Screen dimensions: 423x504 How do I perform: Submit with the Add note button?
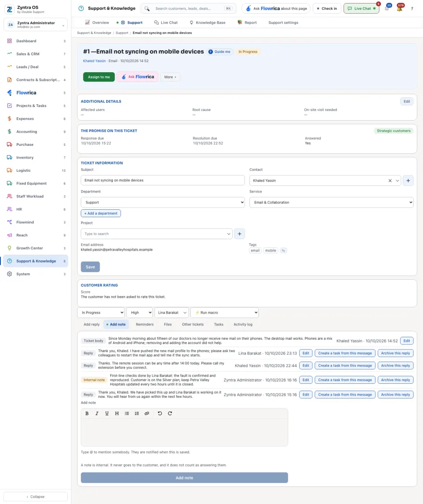click(x=185, y=478)
